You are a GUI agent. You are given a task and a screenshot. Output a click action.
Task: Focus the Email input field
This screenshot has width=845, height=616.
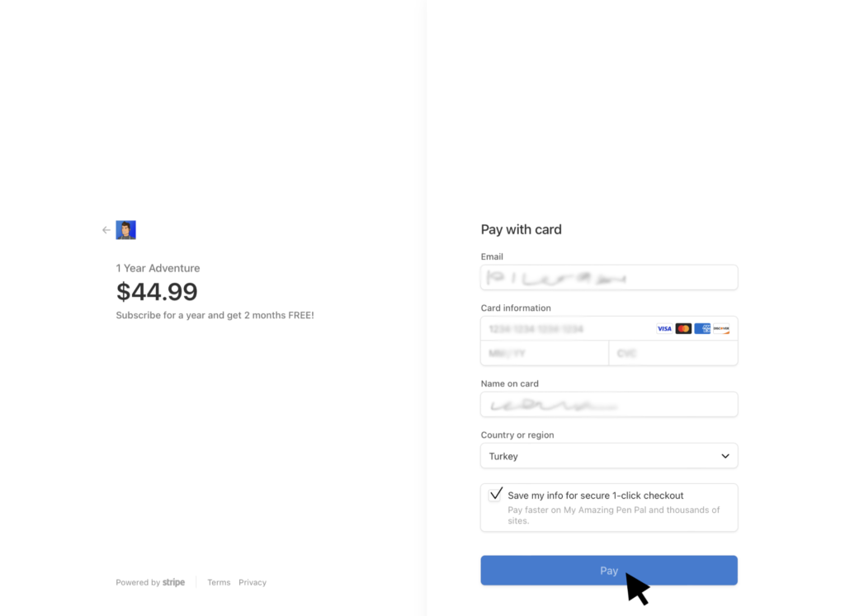(x=609, y=278)
